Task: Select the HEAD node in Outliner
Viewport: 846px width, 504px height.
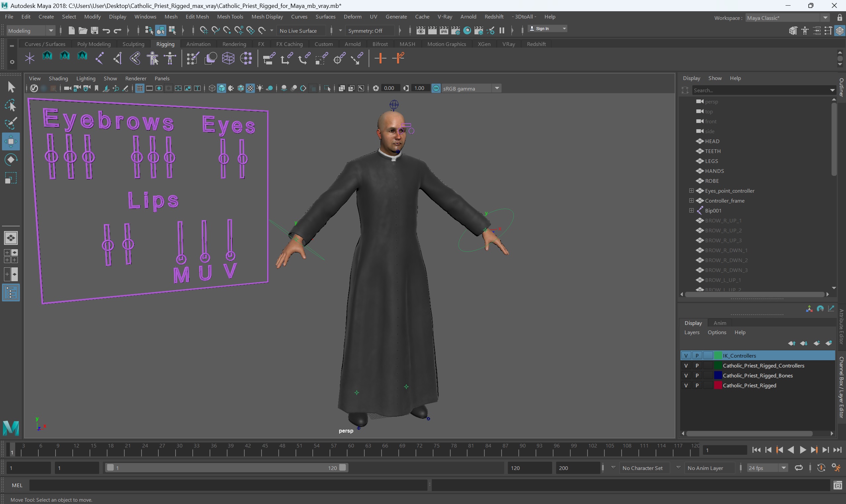Action: [x=712, y=141]
